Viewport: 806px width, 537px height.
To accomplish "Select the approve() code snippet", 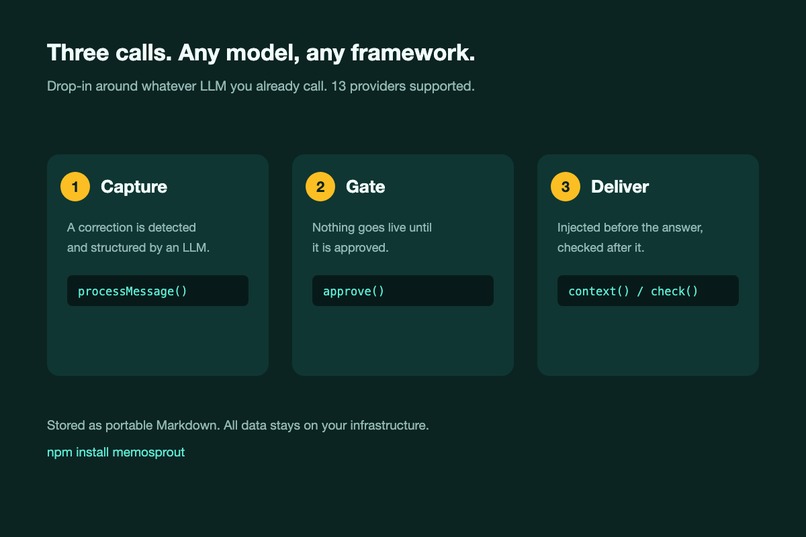I will click(x=403, y=291).
